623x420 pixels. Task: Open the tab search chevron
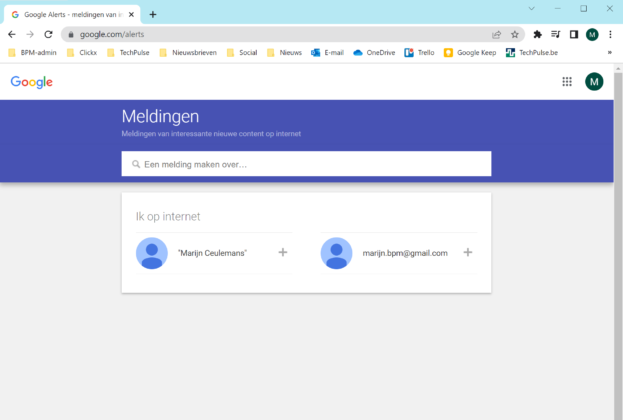pos(531,8)
